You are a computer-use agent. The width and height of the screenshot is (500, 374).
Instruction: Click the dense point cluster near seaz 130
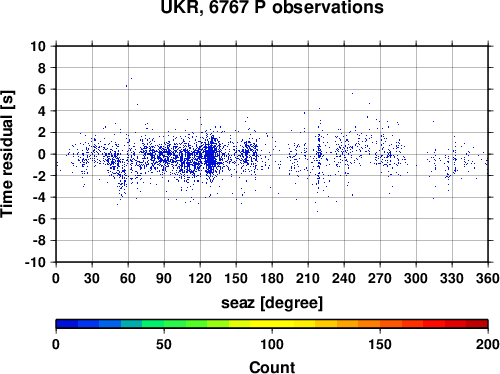(210, 157)
